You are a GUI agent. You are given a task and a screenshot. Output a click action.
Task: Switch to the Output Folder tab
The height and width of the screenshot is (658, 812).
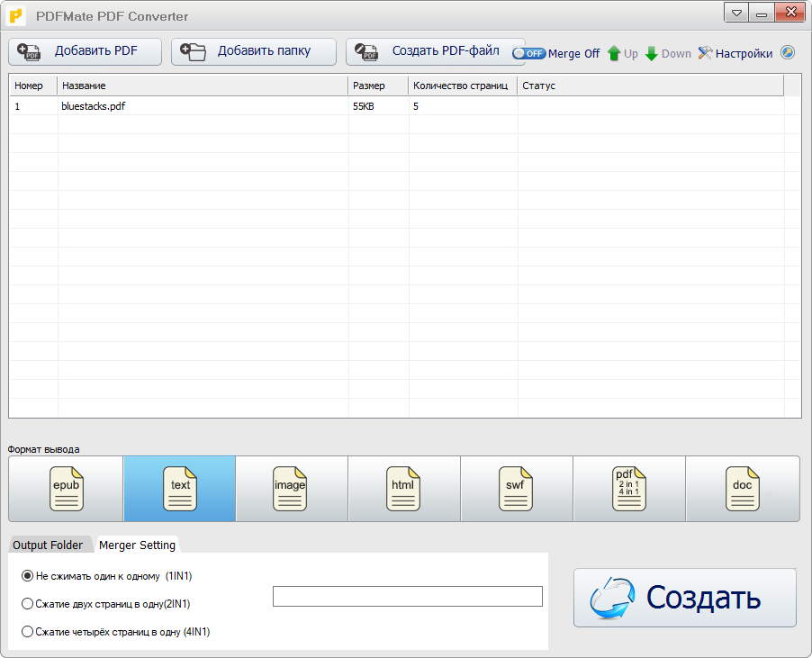coord(48,545)
